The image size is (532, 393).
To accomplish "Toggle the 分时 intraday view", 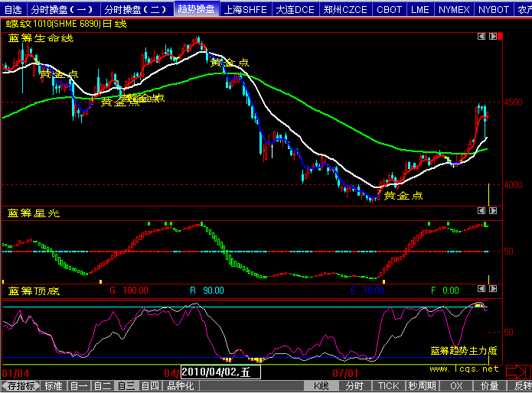I will (x=354, y=386).
